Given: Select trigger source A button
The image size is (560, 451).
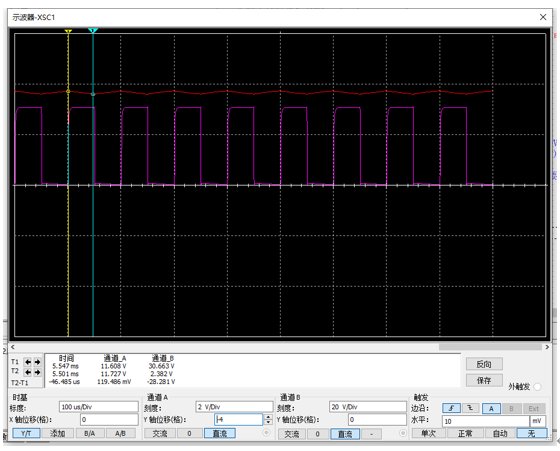Looking at the screenshot, I should 491,409.
